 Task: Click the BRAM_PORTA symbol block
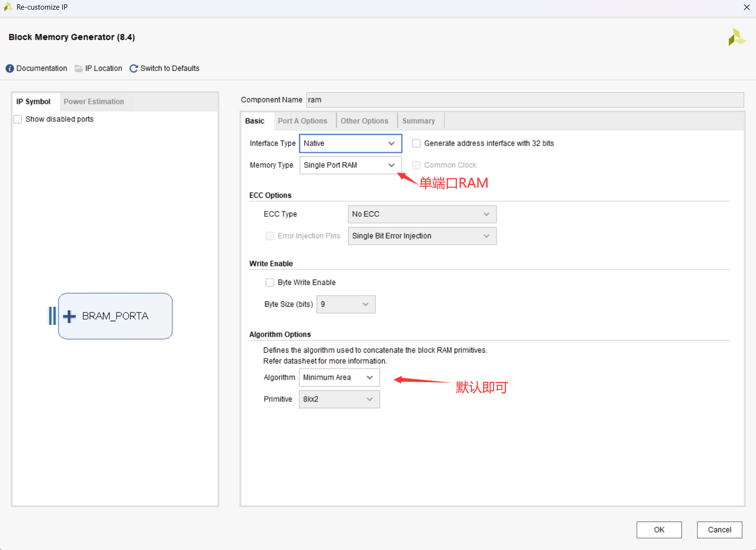115,316
